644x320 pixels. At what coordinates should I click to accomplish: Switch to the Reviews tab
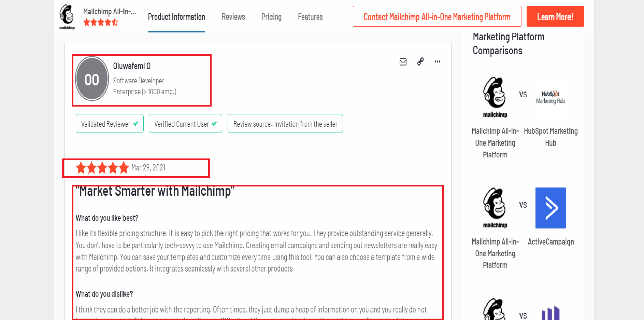[233, 17]
